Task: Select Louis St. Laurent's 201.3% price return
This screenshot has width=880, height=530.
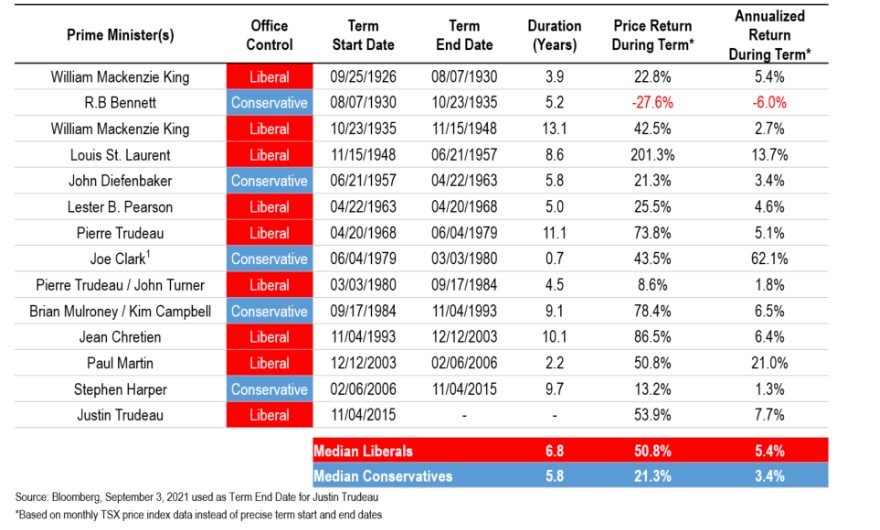Action: [x=650, y=154]
